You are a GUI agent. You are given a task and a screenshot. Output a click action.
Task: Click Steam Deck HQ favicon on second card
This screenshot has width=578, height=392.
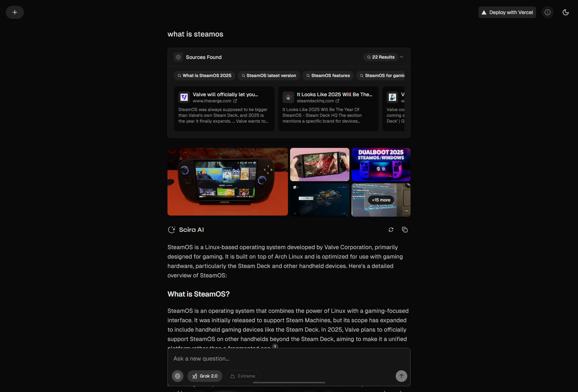(288, 97)
